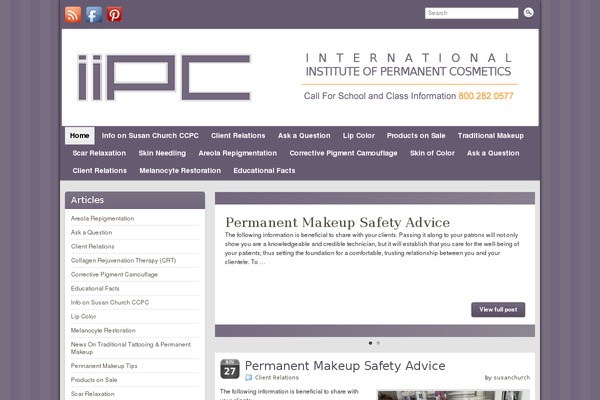Click the phone number 800.282.0577
This screenshot has width=600, height=400.
(x=486, y=96)
